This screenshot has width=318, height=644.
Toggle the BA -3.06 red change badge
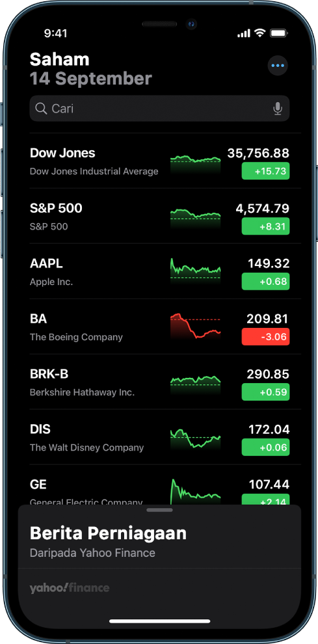click(x=265, y=337)
